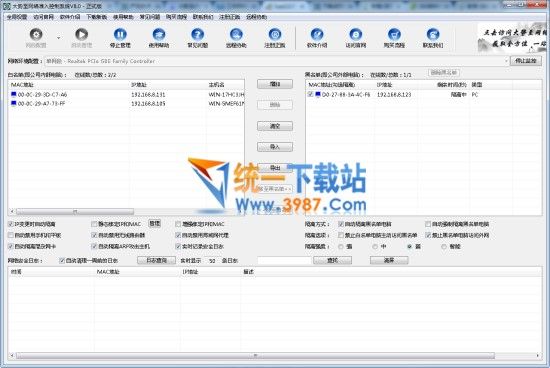Click the shopping cart 购买流程 icon
The width and height of the screenshot is (550, 368).
(394, 34)
